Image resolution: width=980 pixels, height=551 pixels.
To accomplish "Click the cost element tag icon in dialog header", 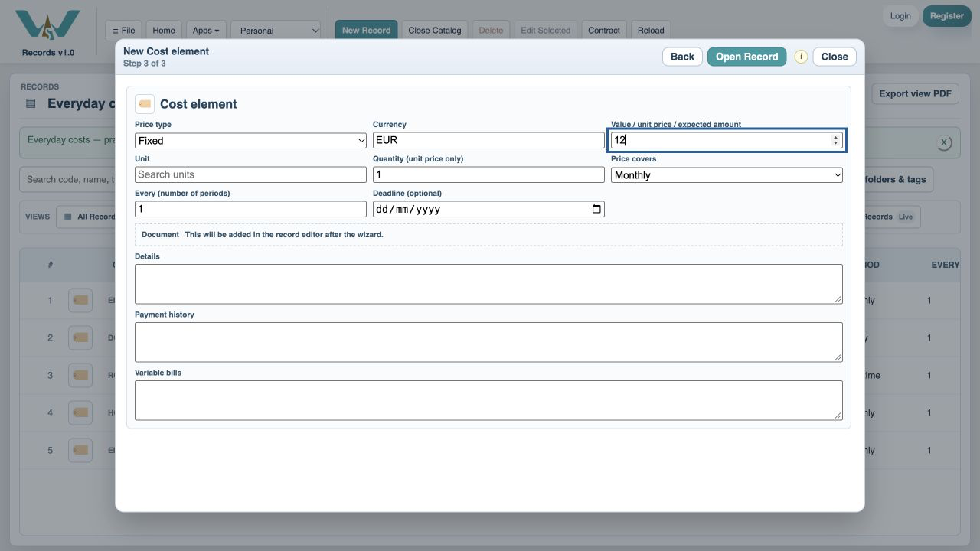I will click(145, 104).
